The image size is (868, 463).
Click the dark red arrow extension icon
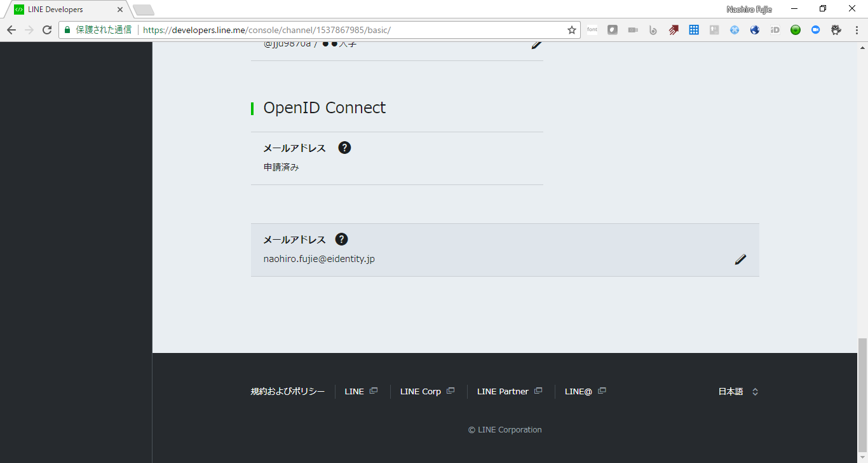point(674,30)
